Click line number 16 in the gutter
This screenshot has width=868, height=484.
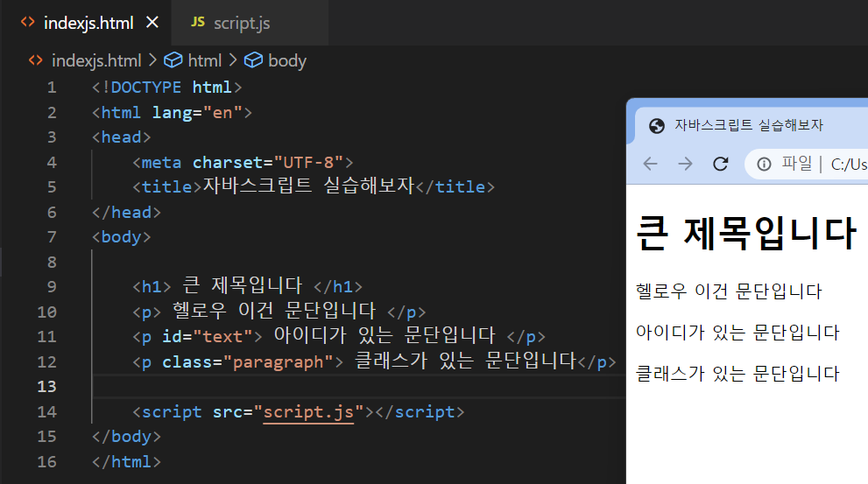pyautogui.click(x=47, y=461)
